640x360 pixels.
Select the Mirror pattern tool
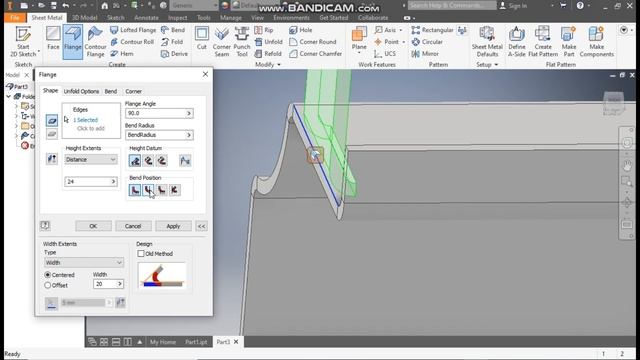click(x=425, y=53)
